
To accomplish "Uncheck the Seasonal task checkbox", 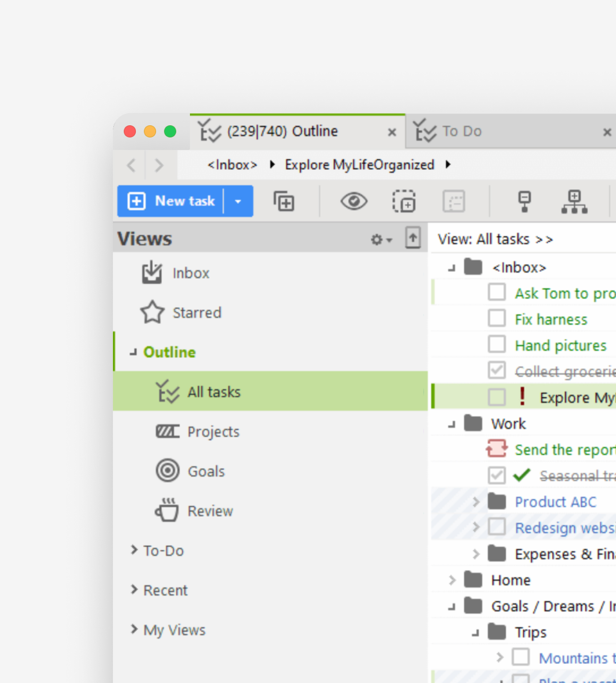I will 497,475.
